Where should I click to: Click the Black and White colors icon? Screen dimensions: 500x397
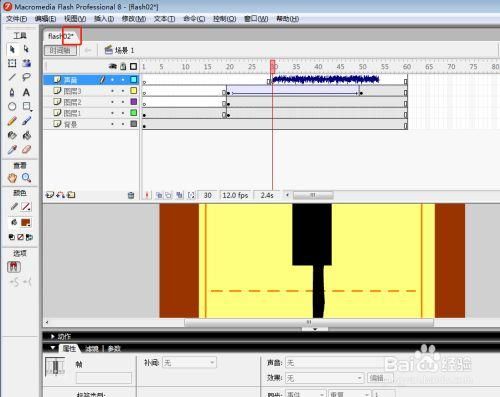(x=11, y=237)
